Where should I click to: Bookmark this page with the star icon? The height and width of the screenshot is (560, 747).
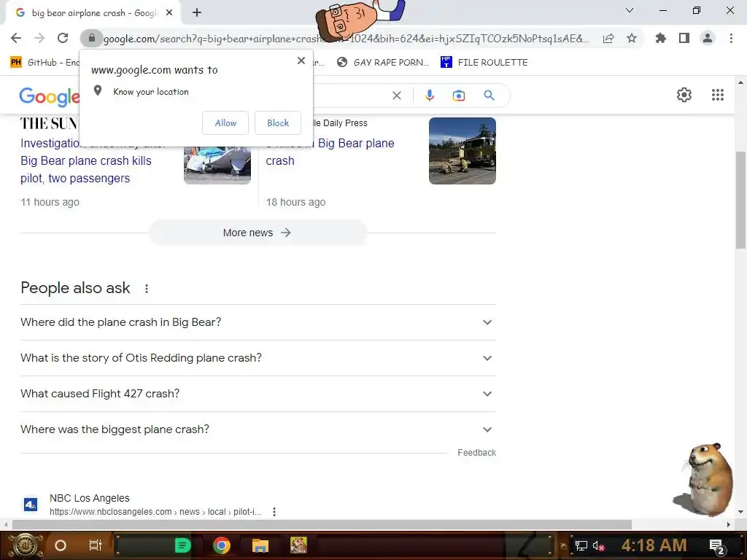point(632,38)
